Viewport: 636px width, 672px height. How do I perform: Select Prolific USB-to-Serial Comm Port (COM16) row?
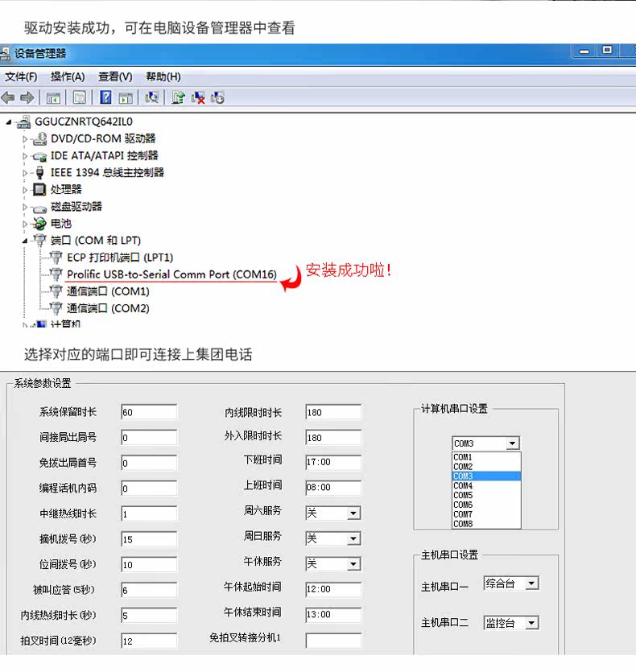(x=172, y=274)
